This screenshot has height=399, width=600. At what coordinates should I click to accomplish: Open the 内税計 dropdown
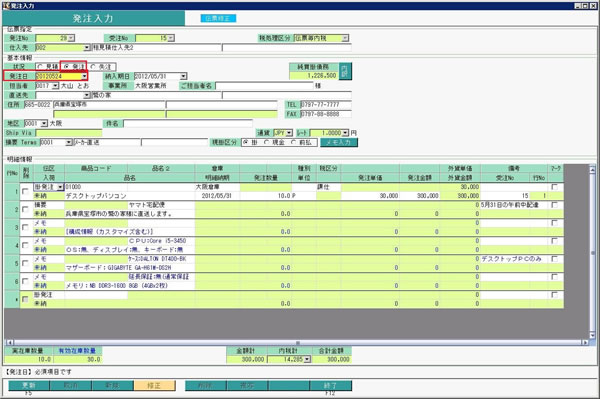[x=307, y=359]
